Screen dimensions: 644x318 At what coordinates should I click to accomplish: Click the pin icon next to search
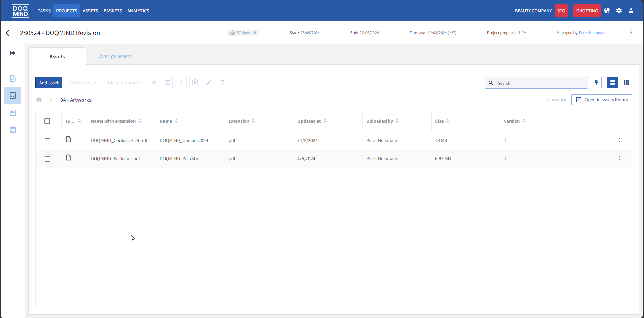pyautogui.click(x=596, y=83)
